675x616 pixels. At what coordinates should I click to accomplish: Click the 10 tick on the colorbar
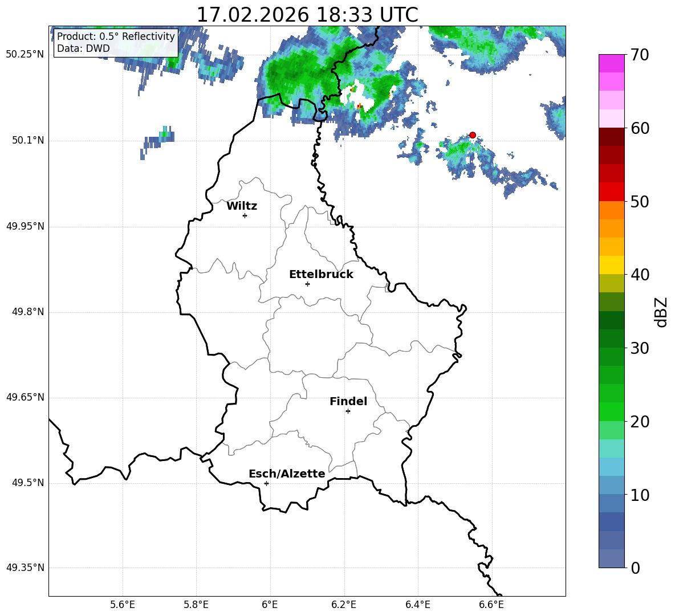pyautogui.click(x=640, y=495)
